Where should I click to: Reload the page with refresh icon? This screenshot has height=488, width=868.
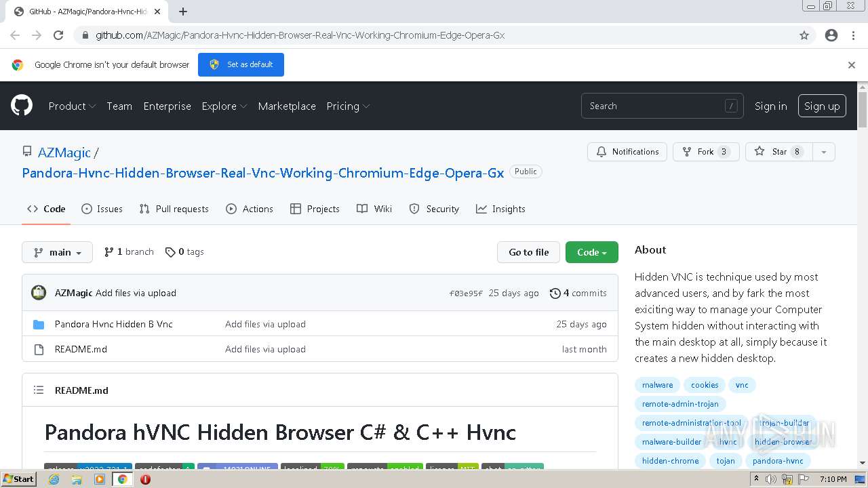point(58,35)
